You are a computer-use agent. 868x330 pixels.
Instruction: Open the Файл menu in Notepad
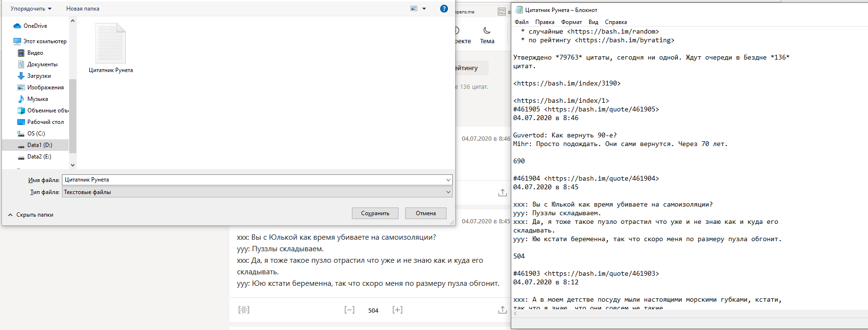(521, 22)
